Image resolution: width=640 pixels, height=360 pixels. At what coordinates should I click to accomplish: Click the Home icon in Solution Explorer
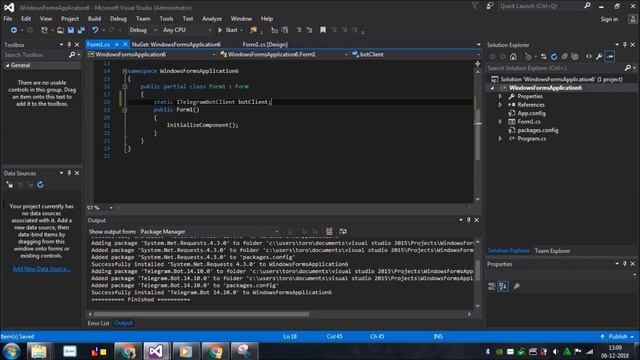coord(513,57)
